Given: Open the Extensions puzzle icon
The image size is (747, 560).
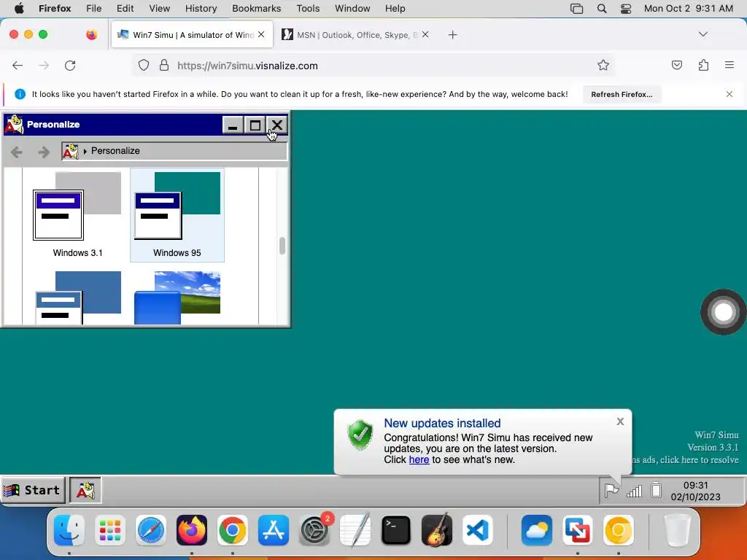Looking at the screenshot, I should [x=703, y=65].
